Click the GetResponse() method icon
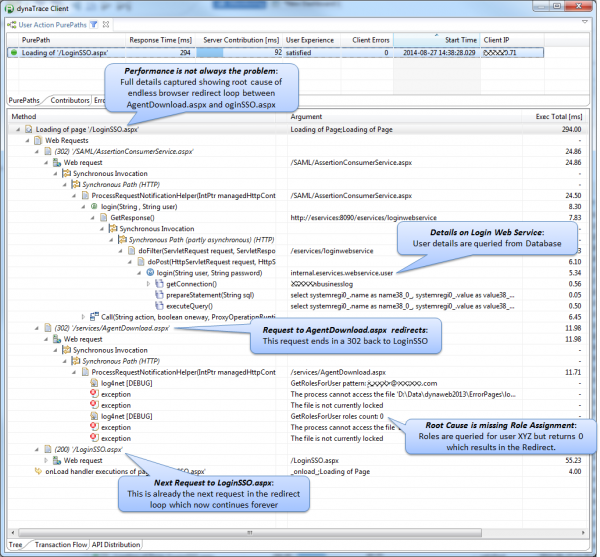The image size is (600, 557). pos(103,218)
